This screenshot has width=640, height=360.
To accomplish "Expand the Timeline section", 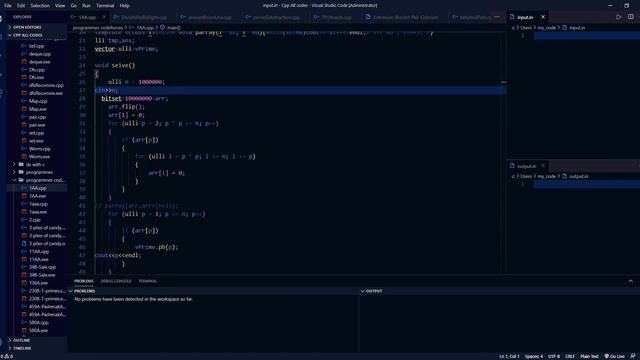I will coord(37,348).
